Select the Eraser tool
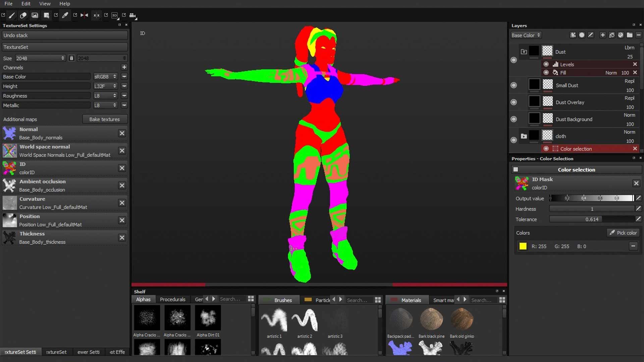Image resolution: width=644 pixels, height=362 pixels. pos(23,15)
